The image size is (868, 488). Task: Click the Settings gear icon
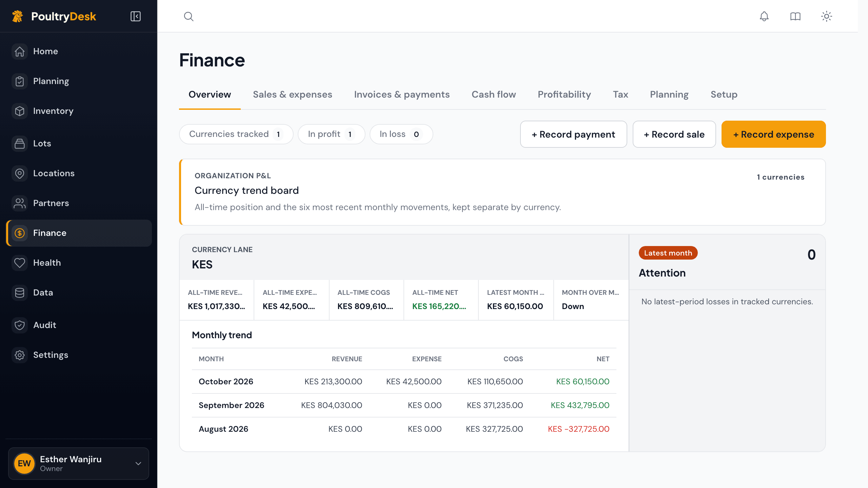[20, 355]
